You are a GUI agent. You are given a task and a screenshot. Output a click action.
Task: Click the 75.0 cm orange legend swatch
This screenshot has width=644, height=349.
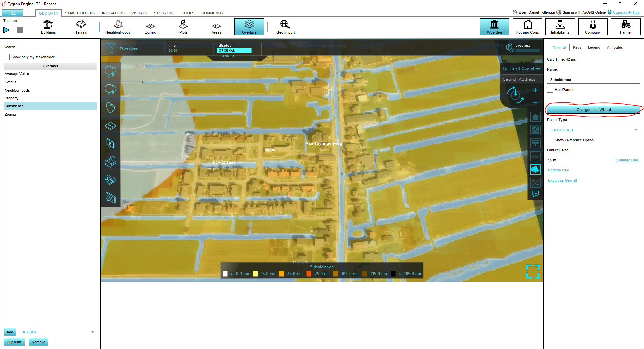(309, 274)
